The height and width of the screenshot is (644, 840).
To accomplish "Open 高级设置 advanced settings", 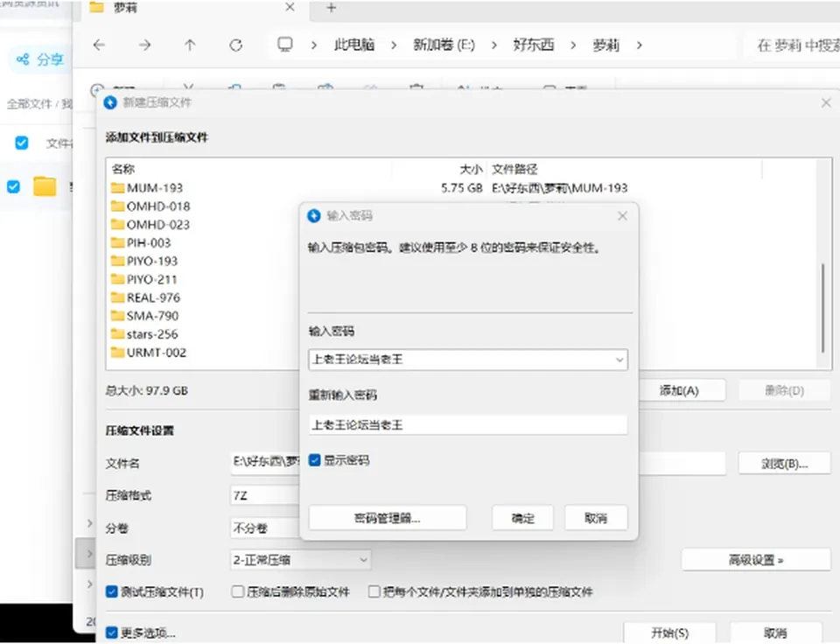I will click(756, 560).
